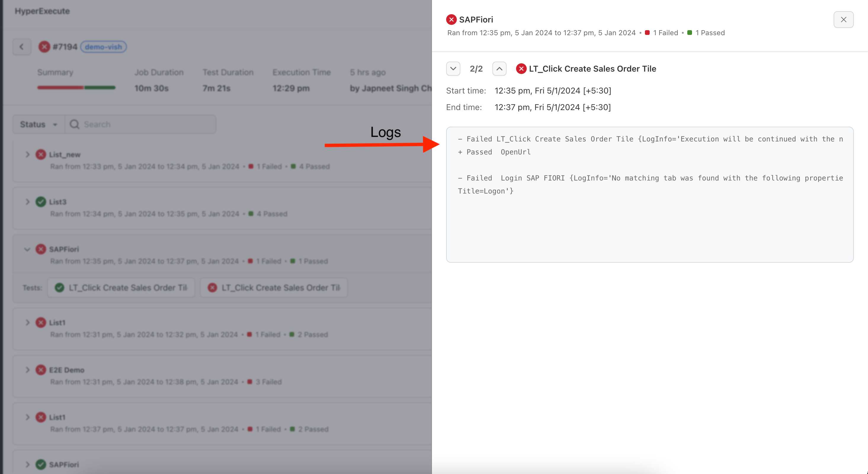Expand the E2E Demo scenario row
This screenshot has height=474, width=868.
27,370
